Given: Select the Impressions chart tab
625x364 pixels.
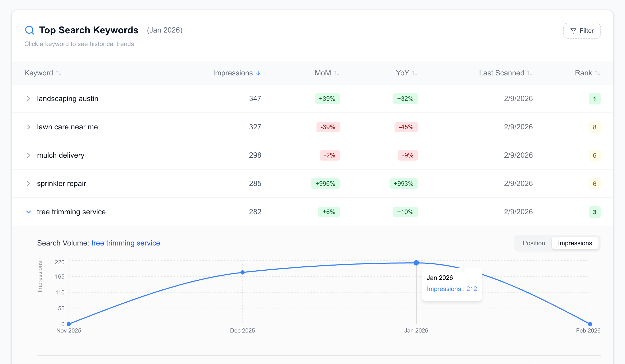Looking at the screenshot, I should click(575, 243).
